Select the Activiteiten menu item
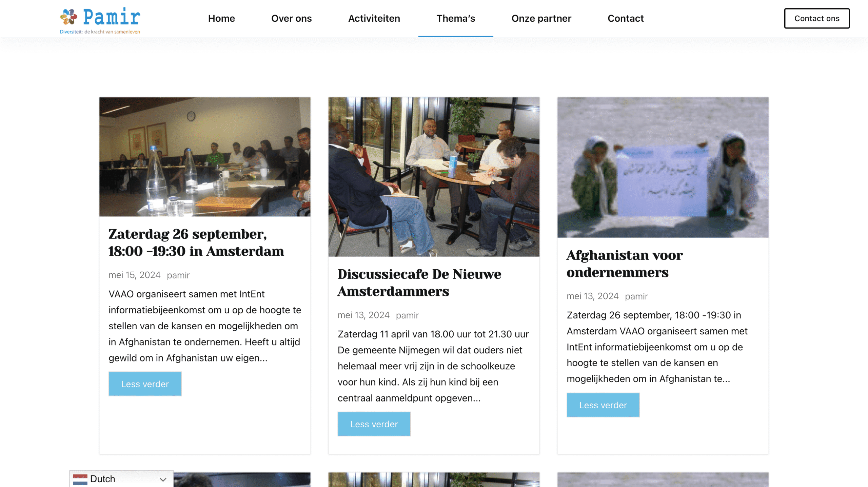Image resolution: width=868 pixels, height=487 pixels. click(x=374, y=18)
